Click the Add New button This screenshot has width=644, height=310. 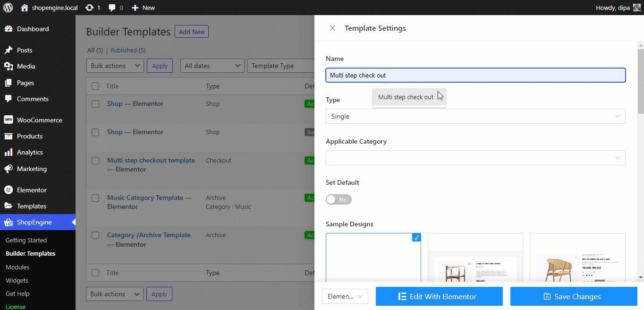(x=192, y=32)
